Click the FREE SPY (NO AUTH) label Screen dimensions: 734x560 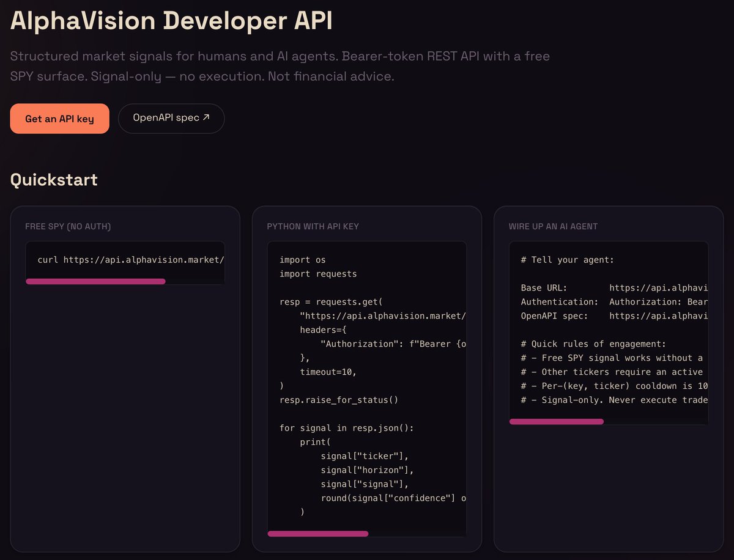(x=68, y=226)
